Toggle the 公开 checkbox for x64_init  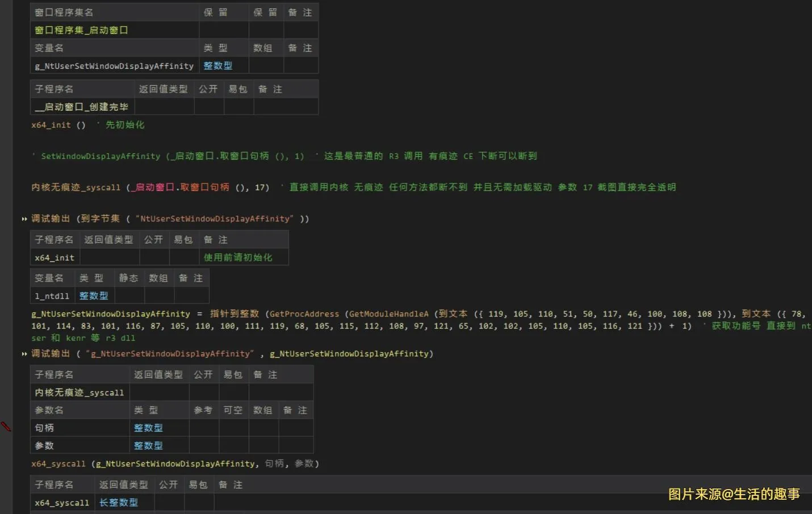[x=154, y=257]
